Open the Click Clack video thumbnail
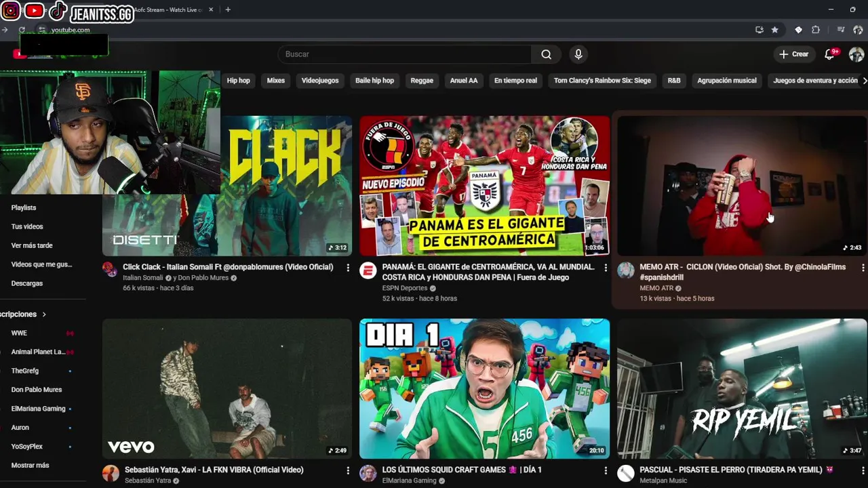This screenshot has width=868, height=488. click(x=285, y=186)
